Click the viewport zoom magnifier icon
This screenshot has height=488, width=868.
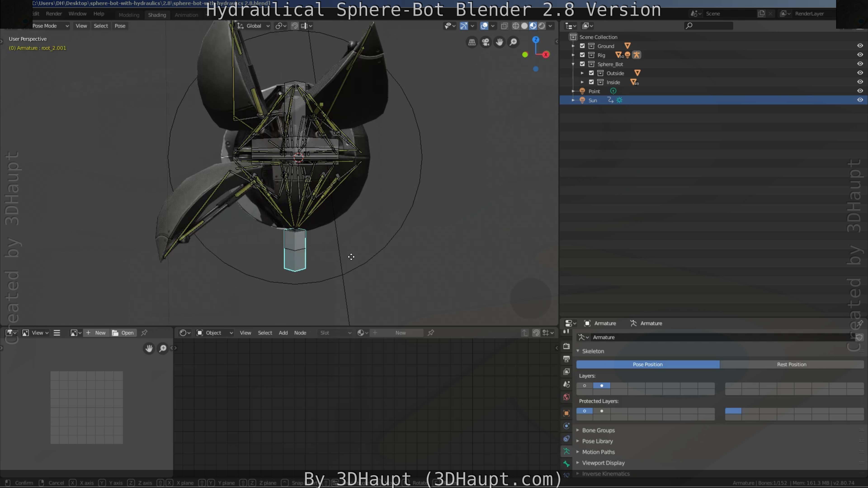[513, 42]
